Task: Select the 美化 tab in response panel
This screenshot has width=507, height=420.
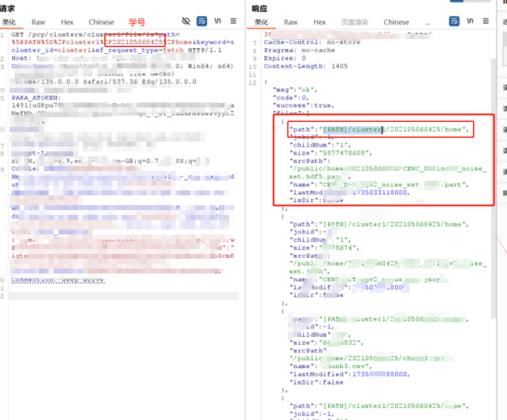Action: pyautogui.click(x=261, y=22)
